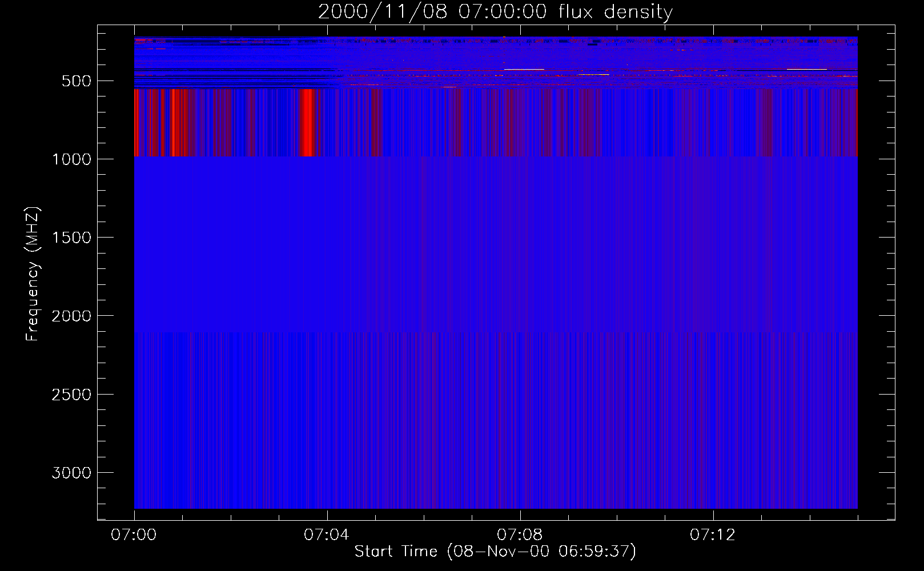
Task: Click the 3000 frequency tick label
Action: tap(71, 473)
